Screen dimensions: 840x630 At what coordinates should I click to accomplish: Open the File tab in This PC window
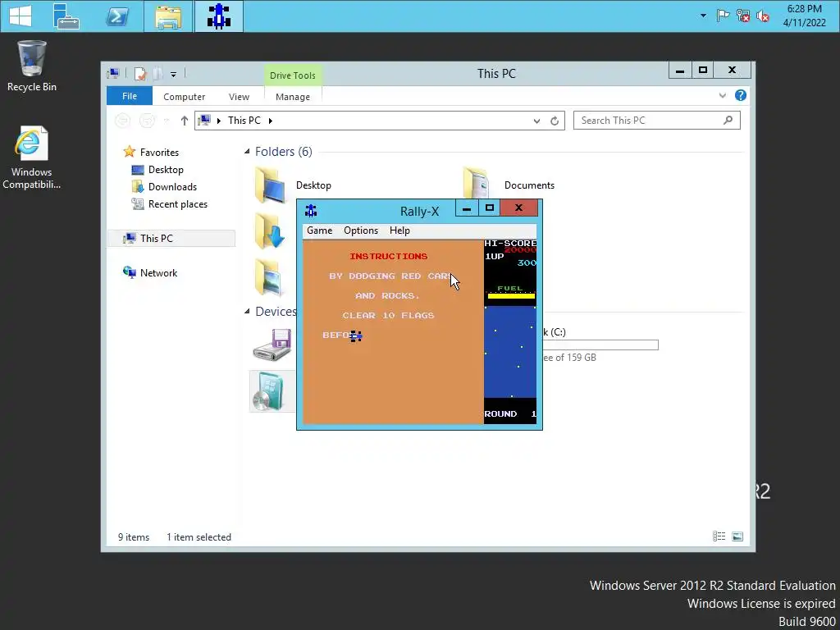click(130, 97)
